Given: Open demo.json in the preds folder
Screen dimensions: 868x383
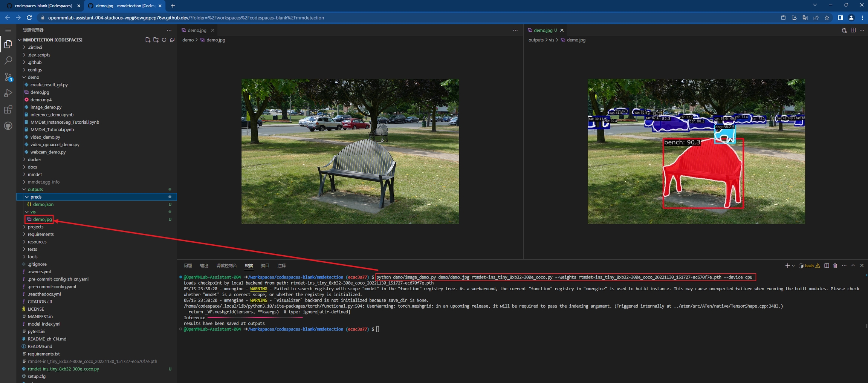Looking at the screenshot, I should [43, 204].
